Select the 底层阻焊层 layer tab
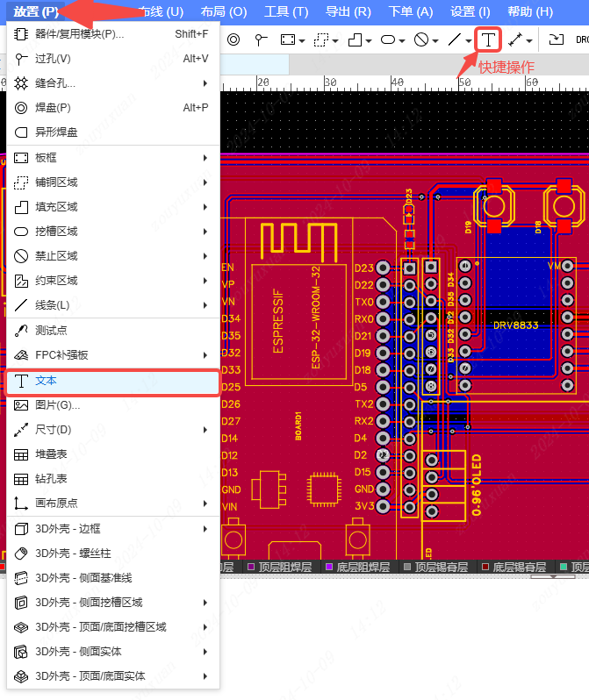Image resolution: width=589 pixels, height=700 pixels. [358, 567]
